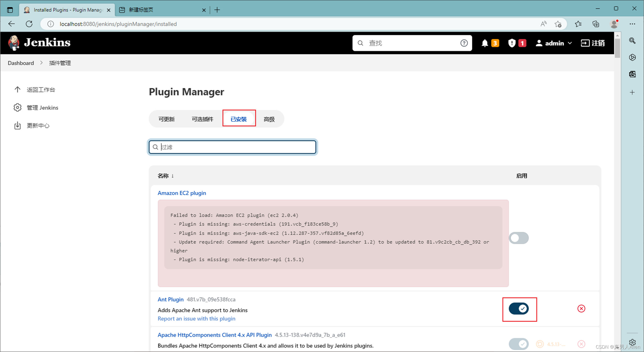Open the notification bell showing 3 alerts
The image size is (644, 352).
pos(486,43)
